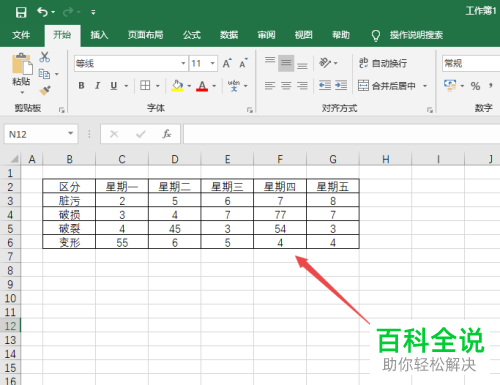Viewport: 500px width, 385px height.
Task: Click cell containing 77
Action: pyautogui.click(x=280, y=215)
